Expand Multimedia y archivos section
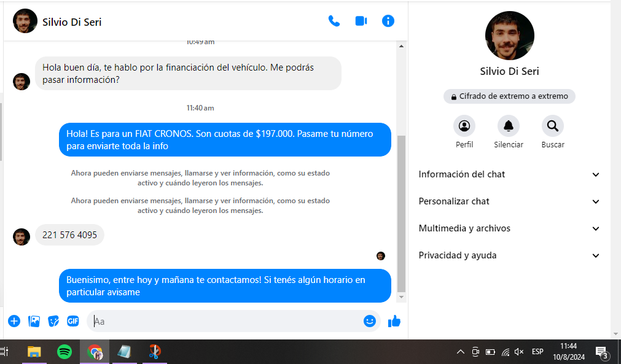Image resolution: width=621 pixels, height=364 pixels. click(509, 228)
